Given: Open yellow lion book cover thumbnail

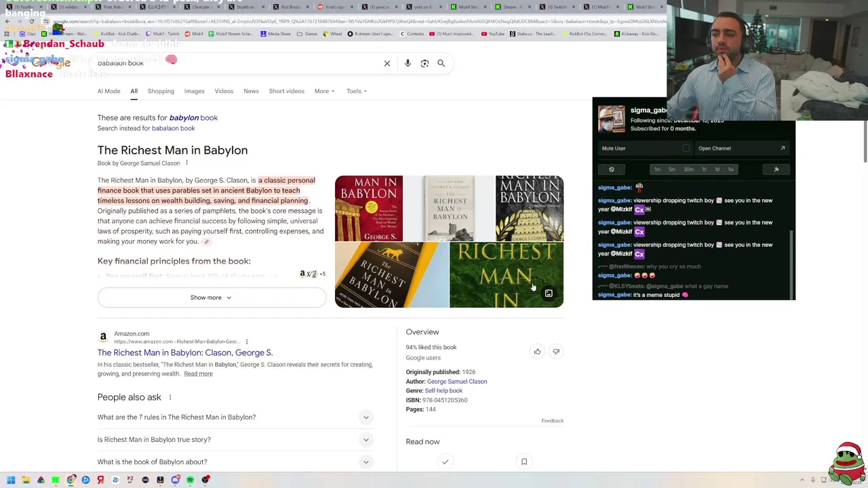Looking at the screenshot, I should click(x=391, y=275).
